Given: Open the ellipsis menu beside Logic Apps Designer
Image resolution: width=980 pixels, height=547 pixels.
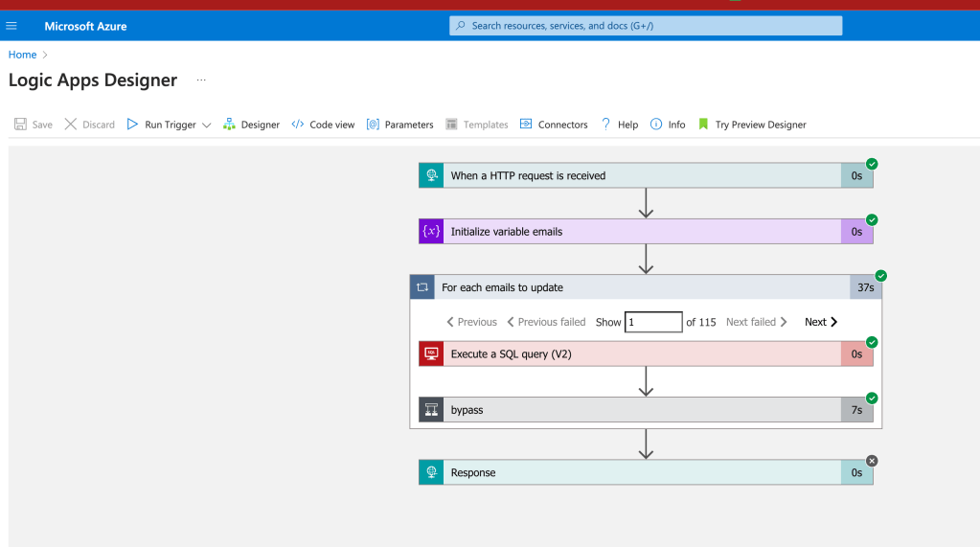Looking at the screenshot, I should pyautogui.click(x=201, y=80).
